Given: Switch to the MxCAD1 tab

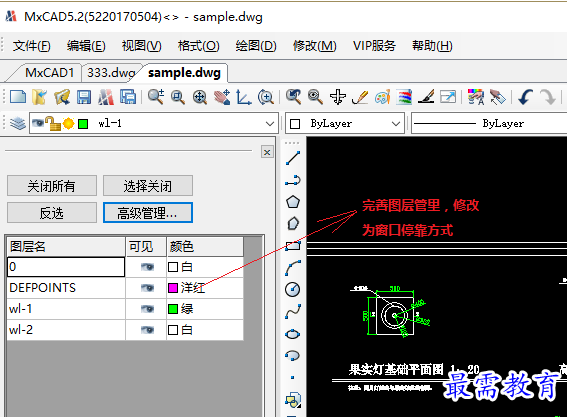Looking at the screenshot, I should (x=49, y=73).
